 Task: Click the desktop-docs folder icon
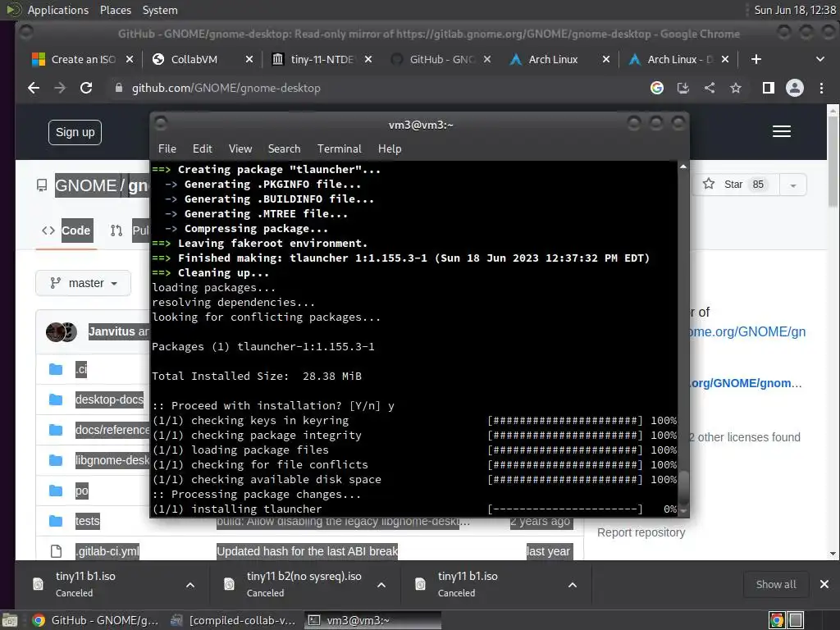[56, 399]
